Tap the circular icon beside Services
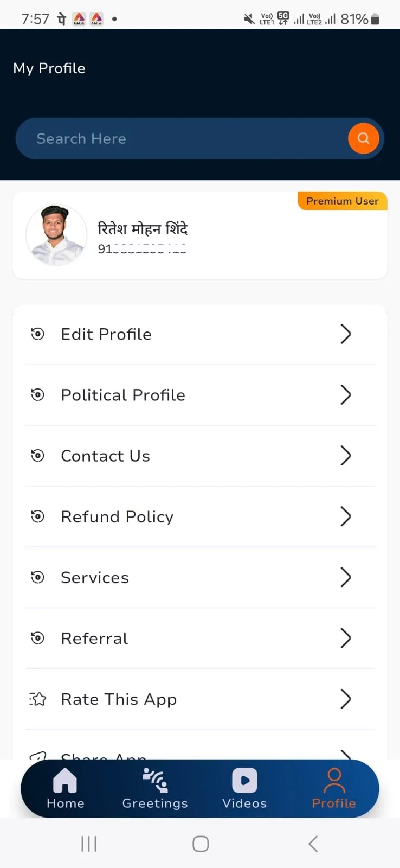Screen dimensions: 400x868 click(37, 577)
